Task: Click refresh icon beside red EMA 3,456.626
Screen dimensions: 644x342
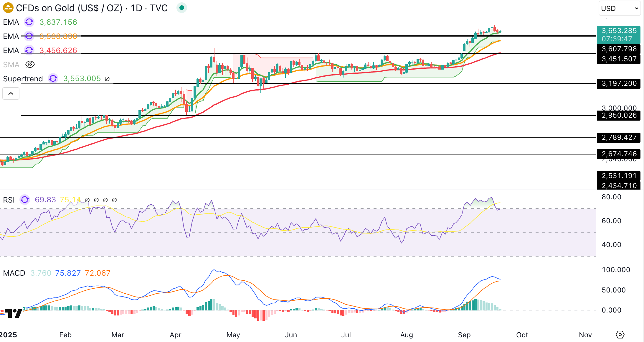Action: click(x=29, y=50)
